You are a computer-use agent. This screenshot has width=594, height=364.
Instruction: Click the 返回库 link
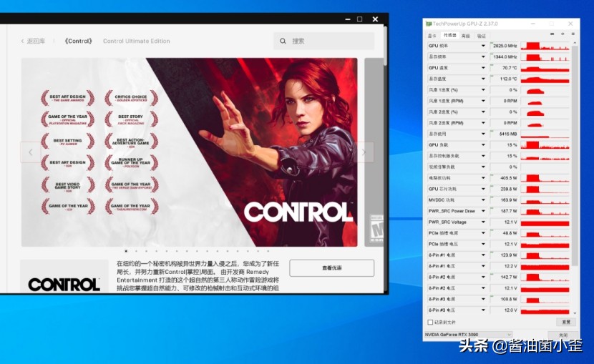pyautogui.click(x=36, y=41)
